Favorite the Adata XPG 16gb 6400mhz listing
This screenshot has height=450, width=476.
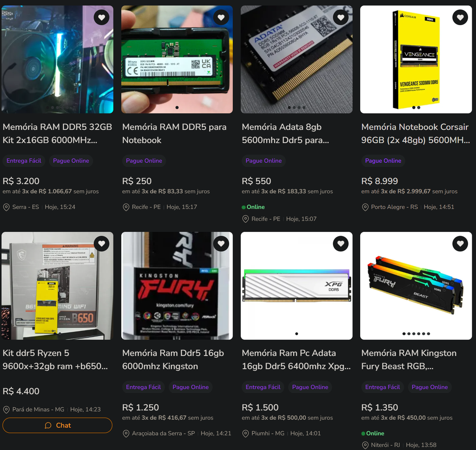coord(341,244)
